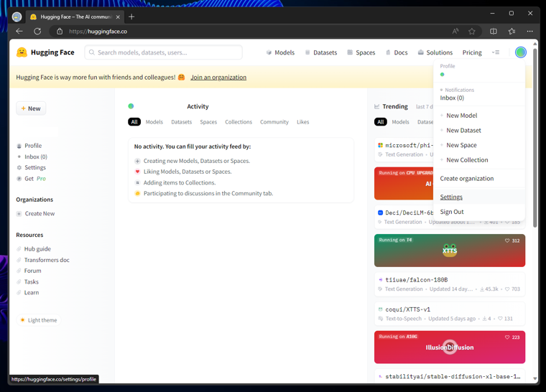Click the green avatar beside Activity heading
Image resolution: width=546 pixels, height=392 pixels.
(131, 106)
